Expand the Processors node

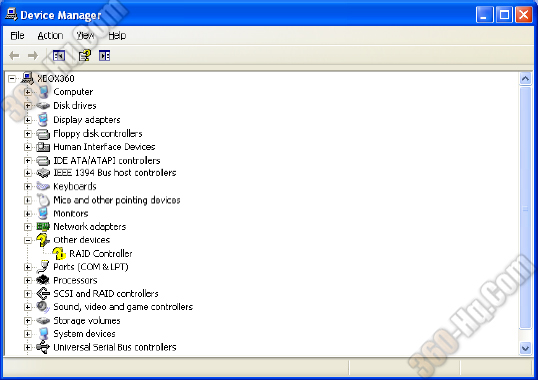click(28, 281)
